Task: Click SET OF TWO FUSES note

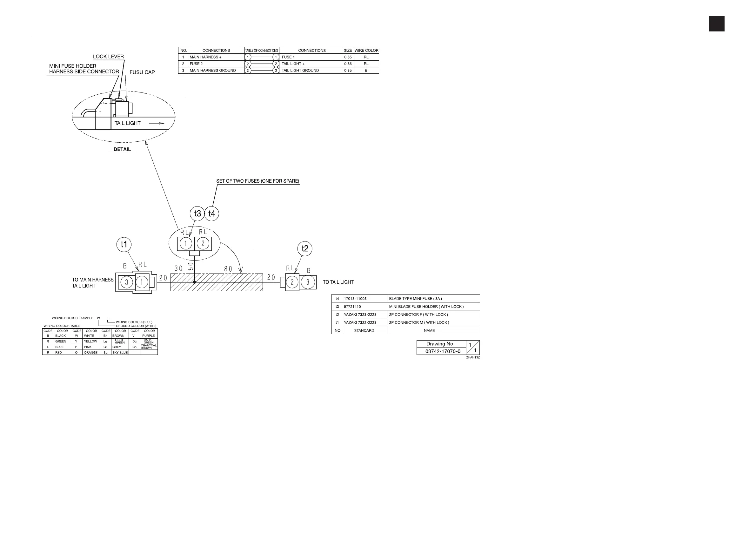Action: coord(258,181)
